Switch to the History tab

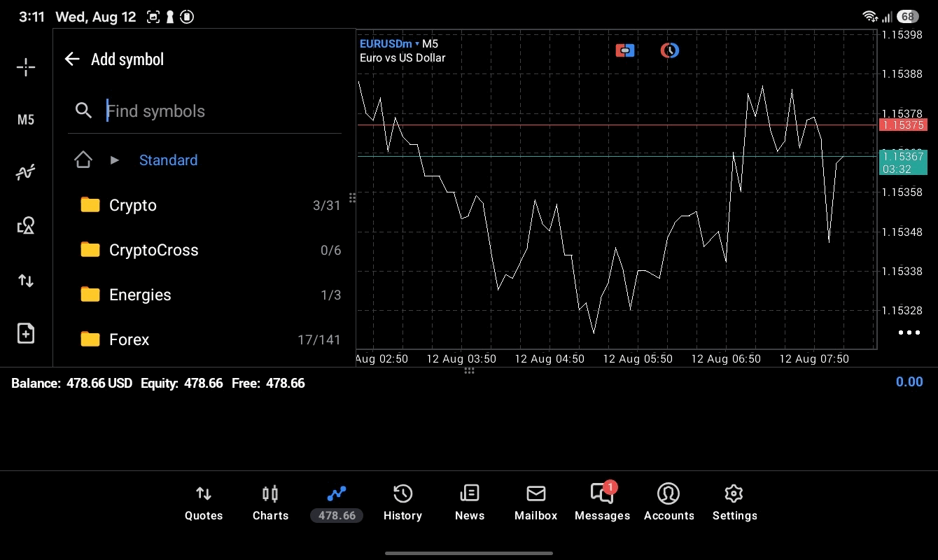[402, 503]
